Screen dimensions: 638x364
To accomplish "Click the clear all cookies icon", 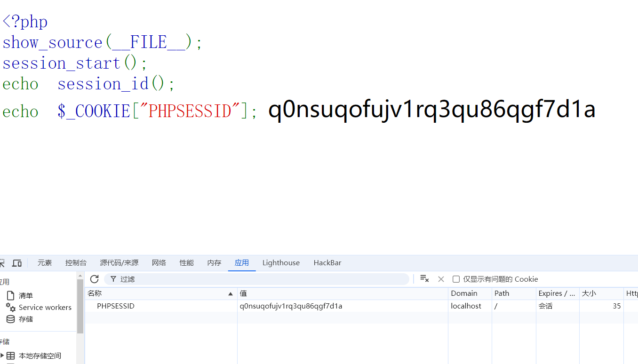I will tap(424, 279).
